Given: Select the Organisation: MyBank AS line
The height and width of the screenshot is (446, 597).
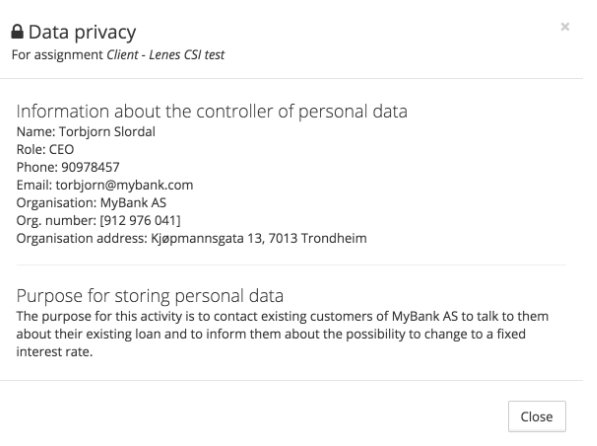Looking at the screenshot, I should pyautogui.click(x=91, y=203).
